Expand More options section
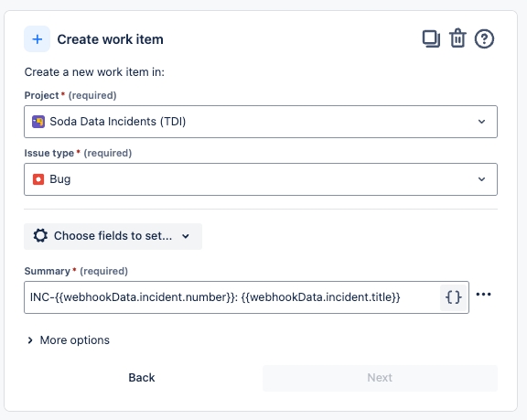 30,340
